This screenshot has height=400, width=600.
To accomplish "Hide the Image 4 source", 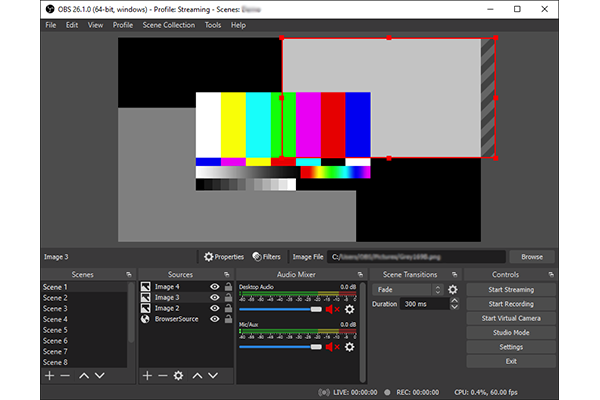I will 214,287.
